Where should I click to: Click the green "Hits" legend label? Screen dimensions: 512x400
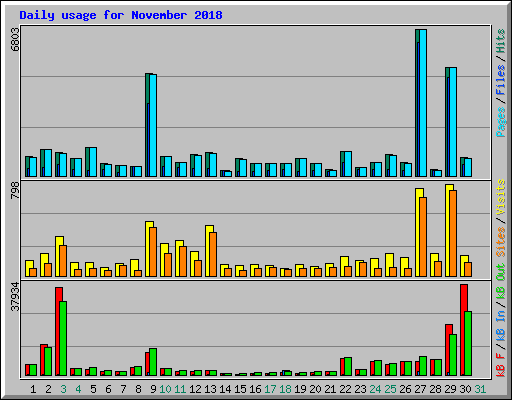501,41
